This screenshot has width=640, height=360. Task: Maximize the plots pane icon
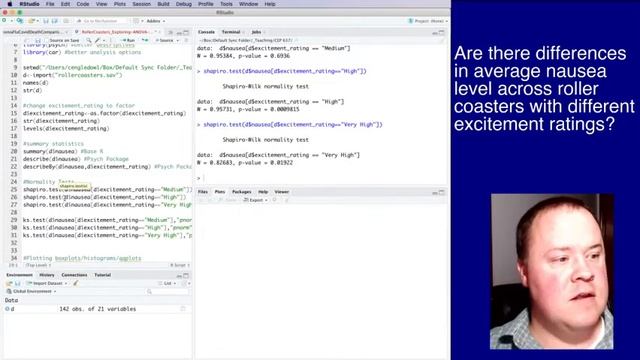442,192
